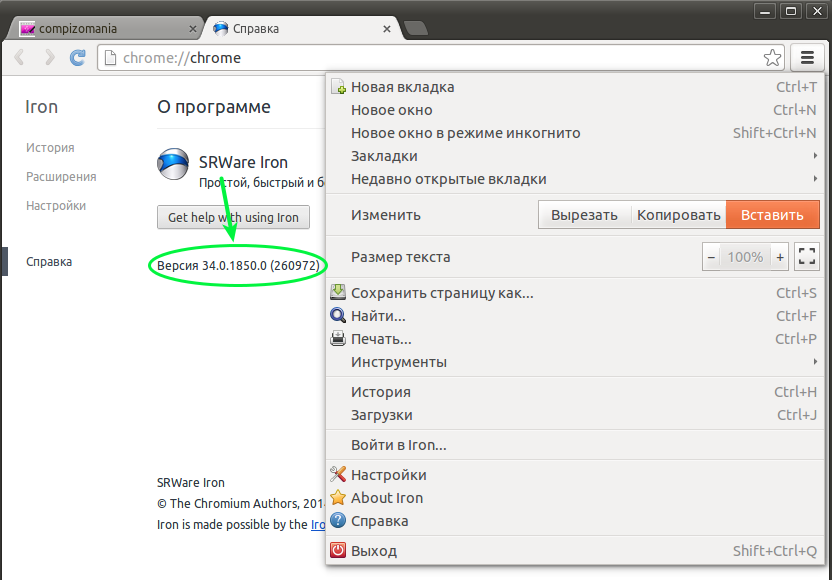Close the compizomania tab

pyautogui.click(x=193, y=29)
